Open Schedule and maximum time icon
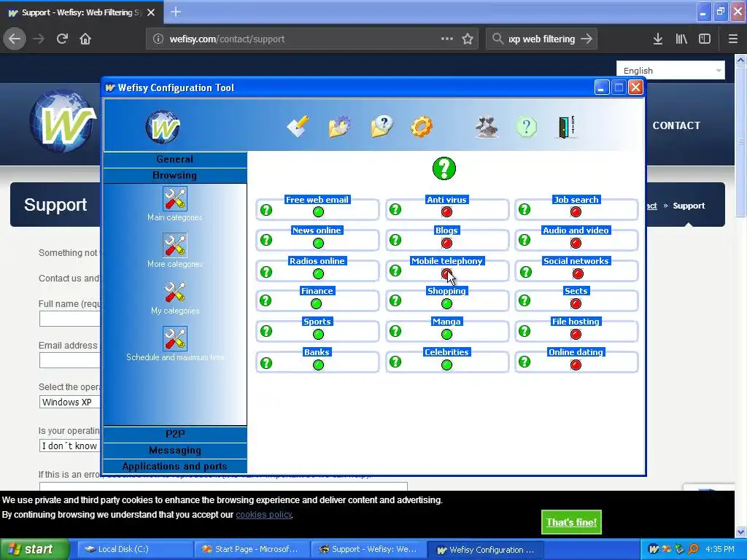 click(x=175, y=338)
